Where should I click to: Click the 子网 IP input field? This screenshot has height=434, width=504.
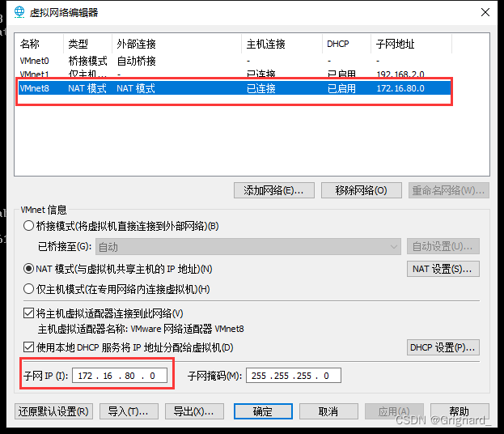pyautogui.click(x=120, y=376)
